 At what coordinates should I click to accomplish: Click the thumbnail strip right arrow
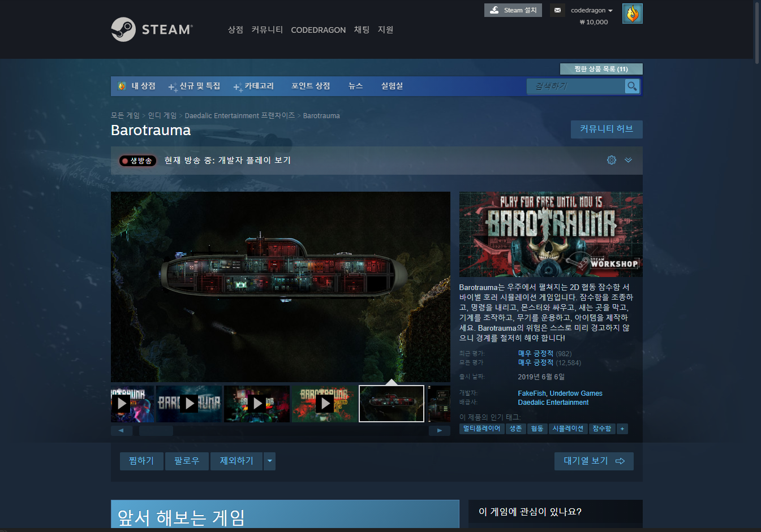[440, 431]
